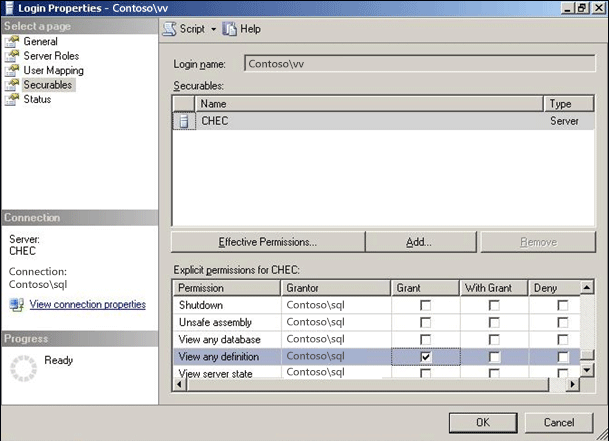
Task: Click the Add button
Action: point(420,242)
